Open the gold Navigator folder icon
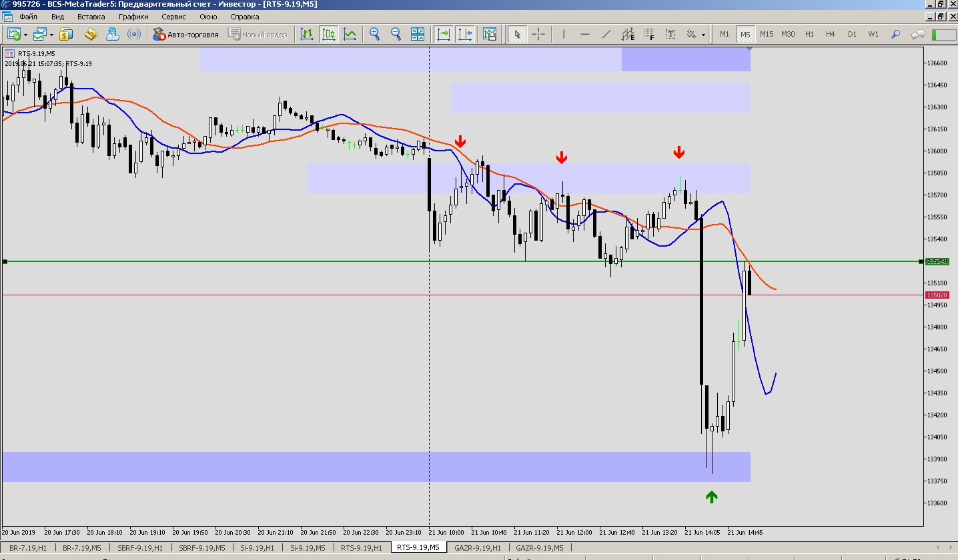 pos(91,34)
